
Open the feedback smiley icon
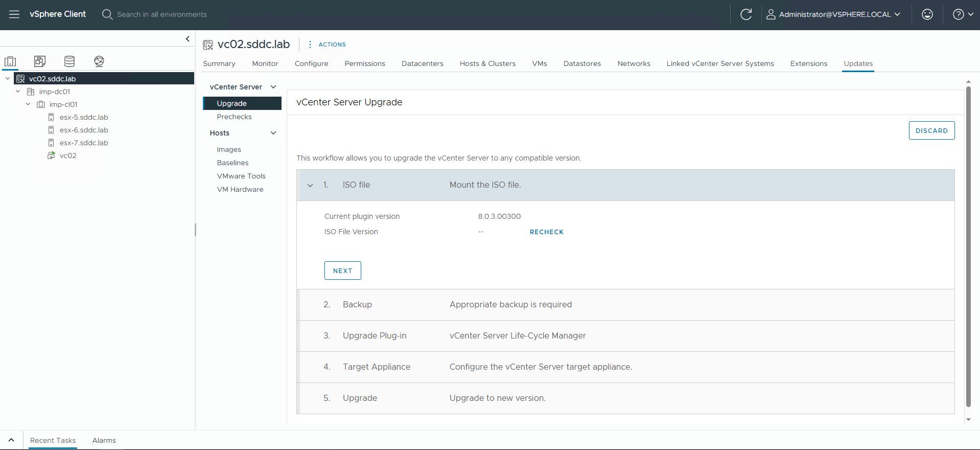point(927,14)
